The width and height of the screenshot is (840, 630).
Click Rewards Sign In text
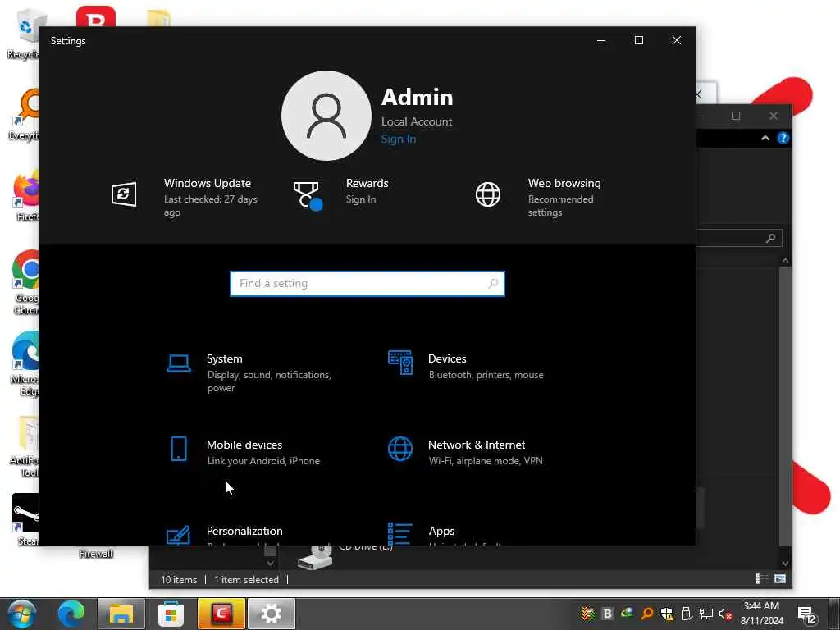tap(361, 199)
